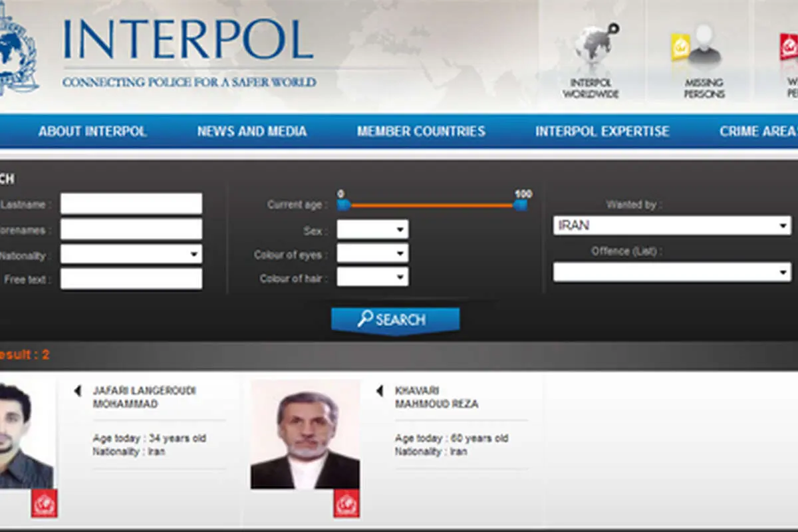
Task: Expand the Colour of hair dropdown
Action: (372, 277)
